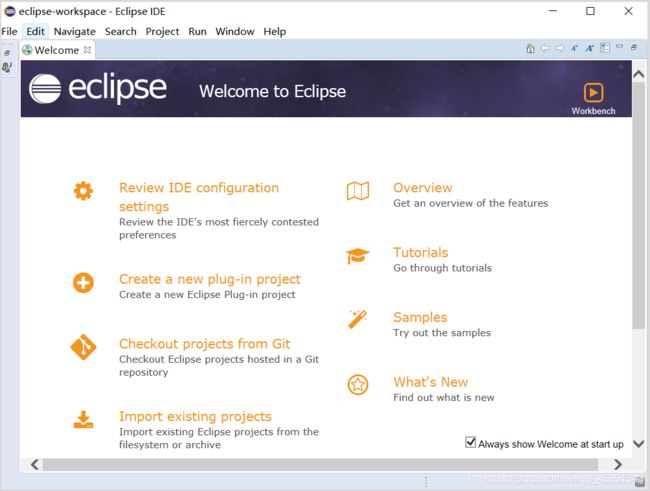
Task: Open Checkout projects from Git link
Action: pyautogui.click(x=205, y=344)
